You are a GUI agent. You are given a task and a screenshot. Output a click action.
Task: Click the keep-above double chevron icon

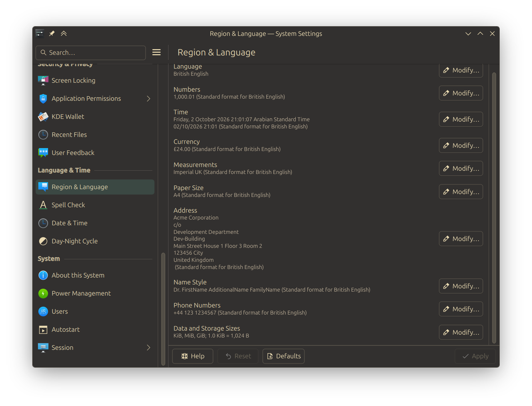click(x=64, y=33)
